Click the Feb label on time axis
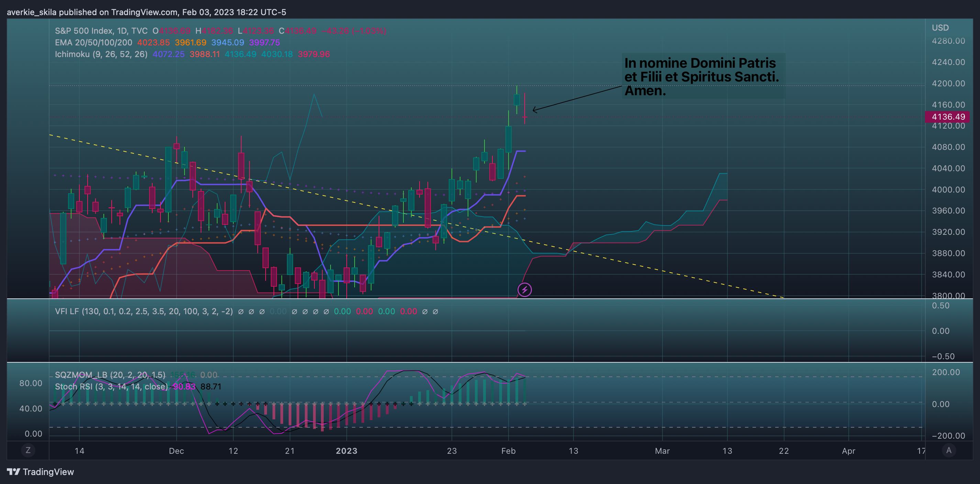Image resolution: width=980 pixels, height=484 pixels. [508, 451]
